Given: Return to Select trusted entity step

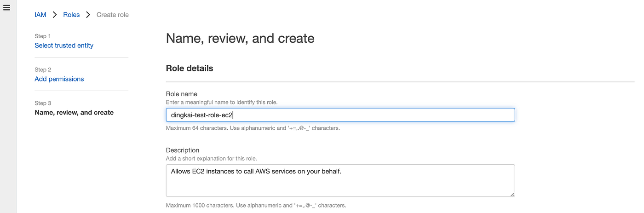Looking at the screenshot, I should tap(64, 46).
